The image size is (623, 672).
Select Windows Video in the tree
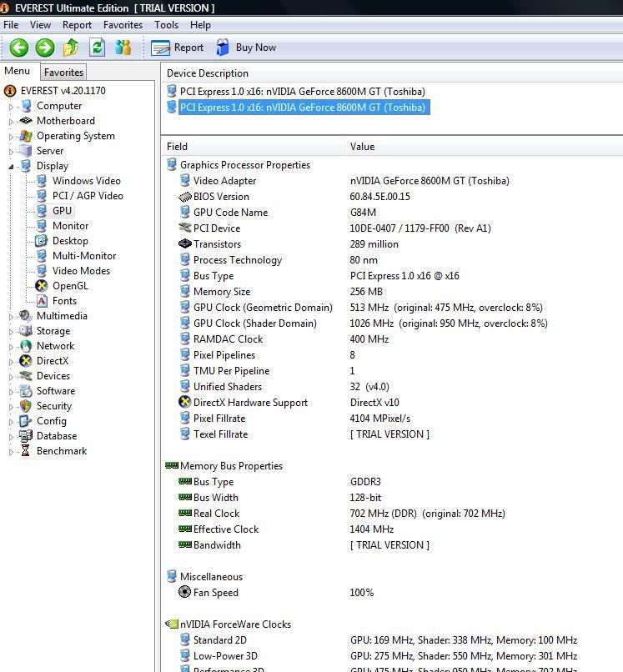point(86,181)
